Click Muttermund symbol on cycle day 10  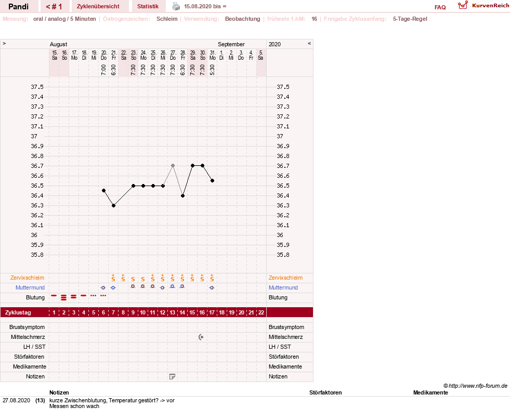pyautogui.click(x=143, y=286)
